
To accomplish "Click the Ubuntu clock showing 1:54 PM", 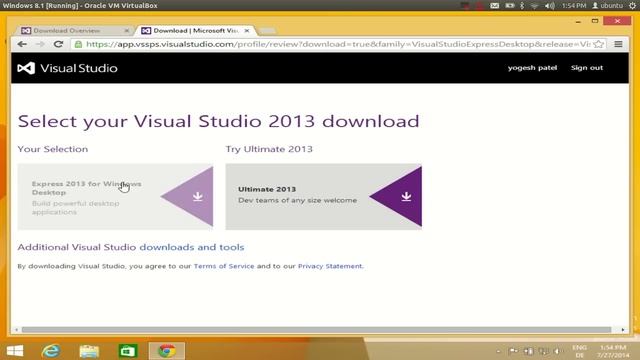I will pos(574,5).
